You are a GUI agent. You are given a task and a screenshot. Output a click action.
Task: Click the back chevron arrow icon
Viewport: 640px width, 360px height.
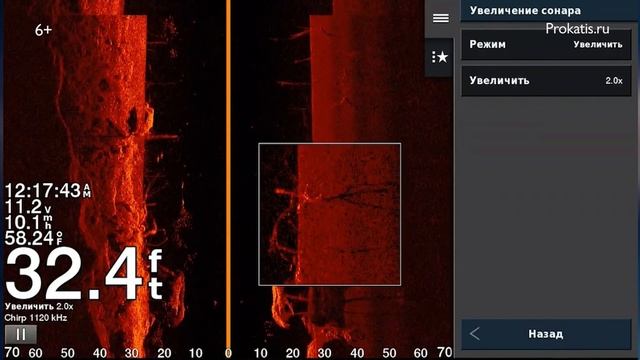(475, 334)
